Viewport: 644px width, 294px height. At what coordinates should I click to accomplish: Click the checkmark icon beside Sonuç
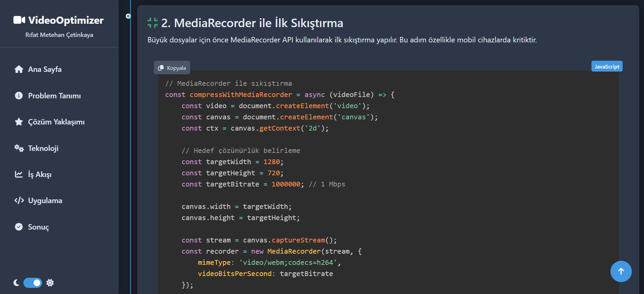coord(19,227)
